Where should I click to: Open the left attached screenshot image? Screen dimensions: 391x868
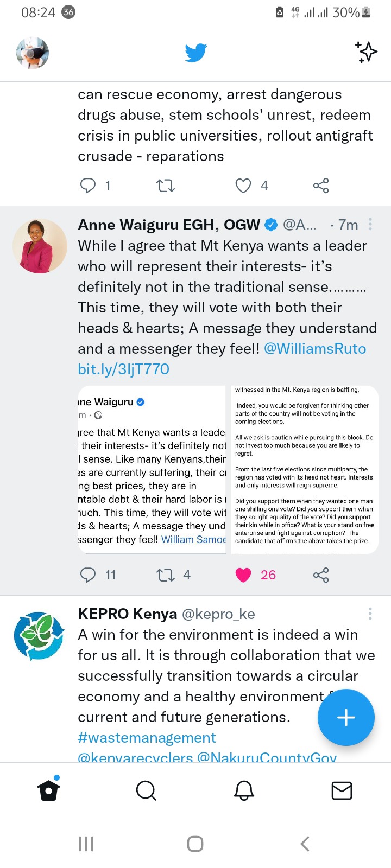[152, 469]
